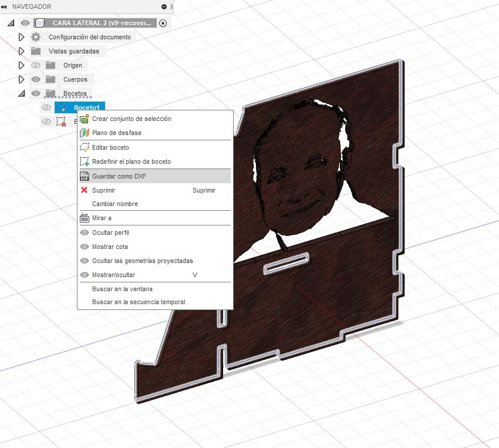Choose Cambiar nombre menu entry
The height and width of the screenshot is (448, 499).
click(156, 204)
